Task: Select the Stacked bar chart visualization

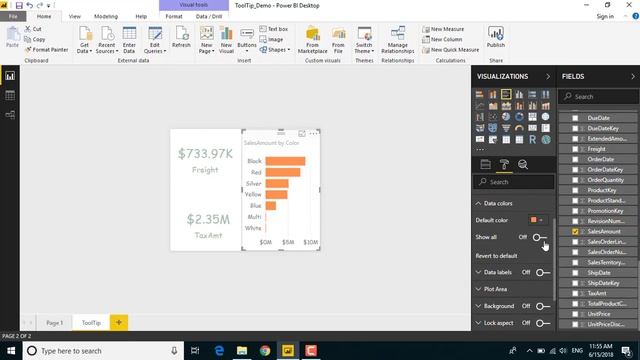Action: (x=480, y=95)
